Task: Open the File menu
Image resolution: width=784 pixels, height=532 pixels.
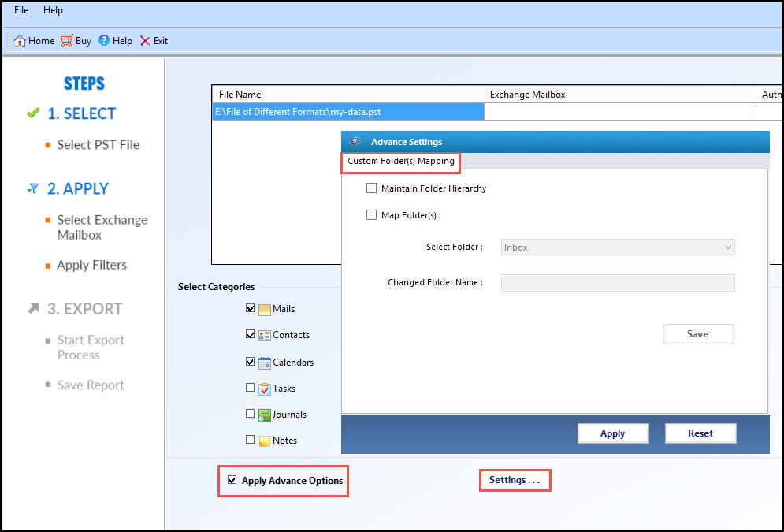Action: click(21, 10)
